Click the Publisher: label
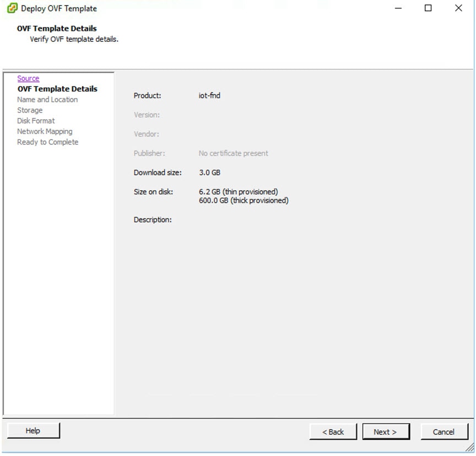Screen dimensions: 476x456 click(149, 153)
